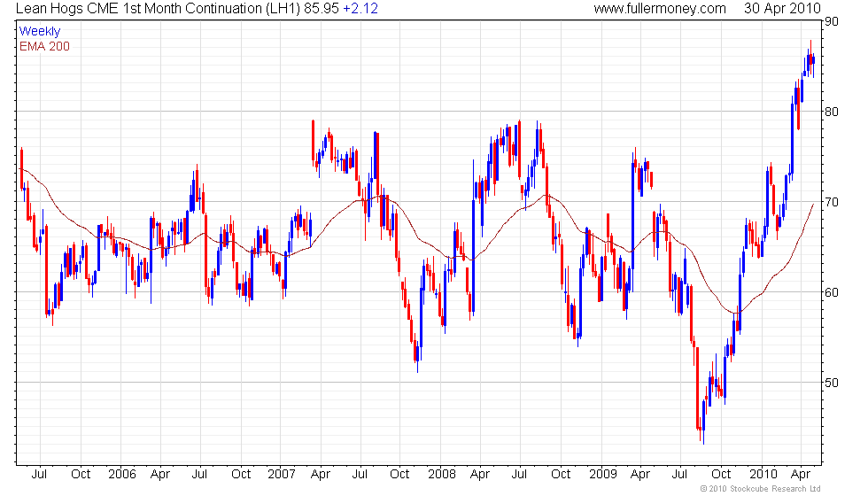Click the 50 price axis label
The height and width of the screenshot is (496, 868).
coord(832,383)
